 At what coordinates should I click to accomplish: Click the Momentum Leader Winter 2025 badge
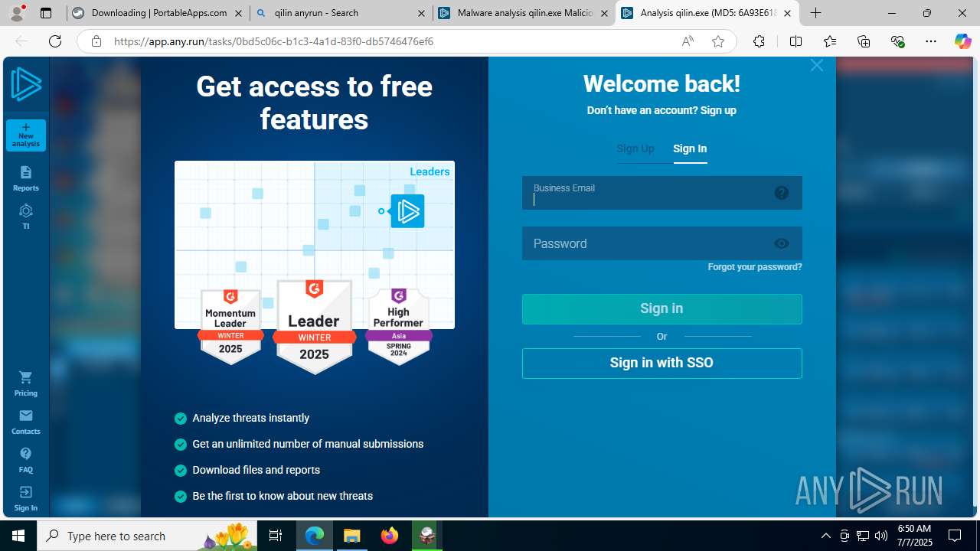coord(230,328)
